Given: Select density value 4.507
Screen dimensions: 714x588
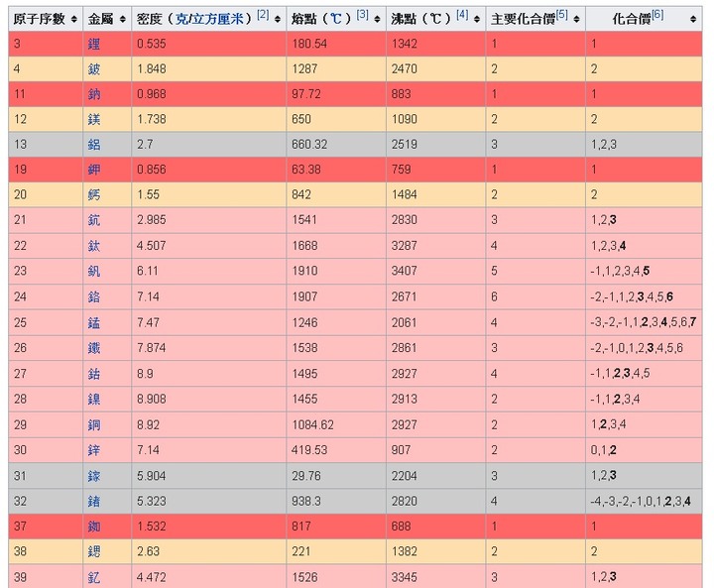Looking at the screenshot, I should pyautogui.click(x=151, y=246).
